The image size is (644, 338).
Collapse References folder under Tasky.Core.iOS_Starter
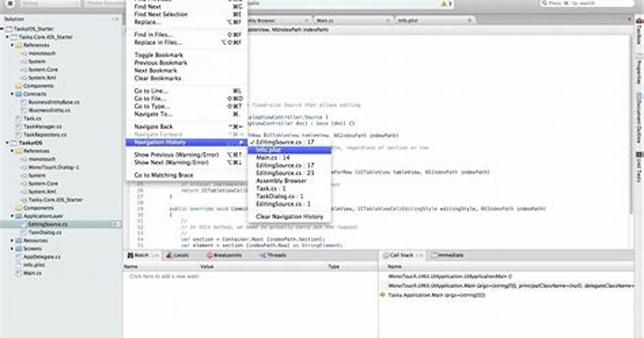tap(12, 45)
